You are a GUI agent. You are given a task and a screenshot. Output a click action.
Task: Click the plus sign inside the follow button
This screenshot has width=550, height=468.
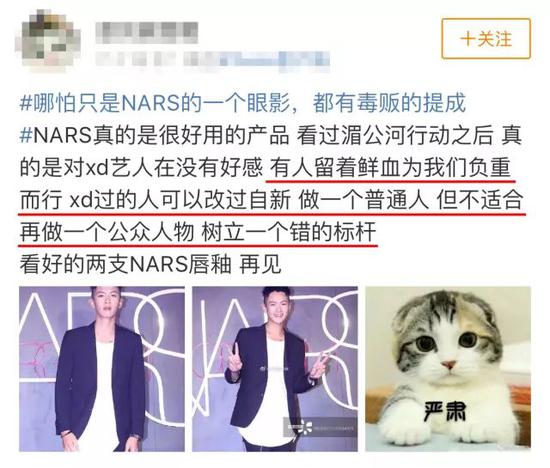pos(468,39)
